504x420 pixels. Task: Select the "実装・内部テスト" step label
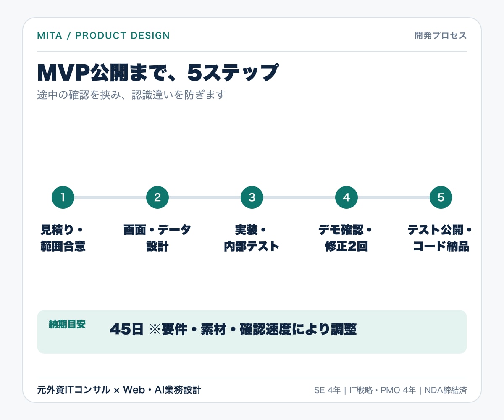(x=252, y=238)
